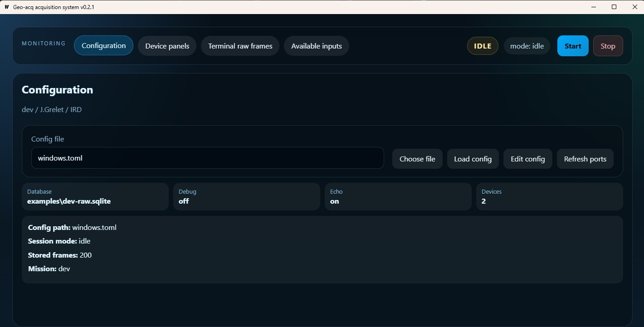
Task: Click the Echo on card
Action: (398, 196)
